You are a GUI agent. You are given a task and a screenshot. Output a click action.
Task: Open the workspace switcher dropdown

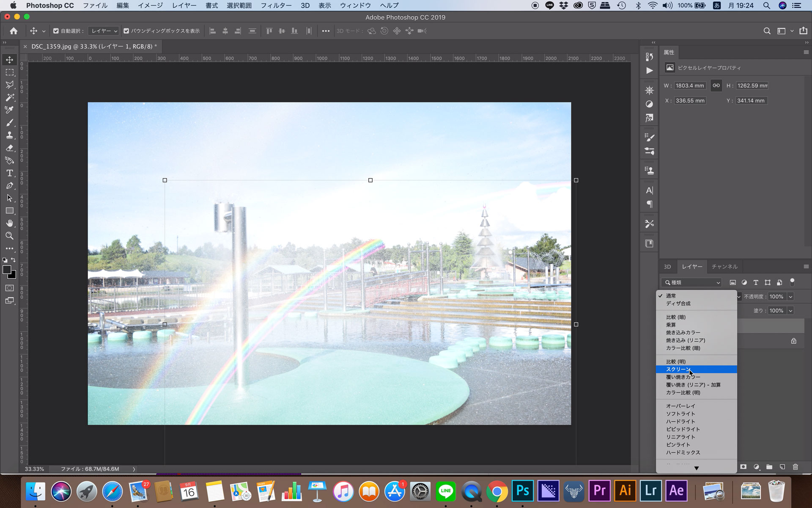pos(784,31)
